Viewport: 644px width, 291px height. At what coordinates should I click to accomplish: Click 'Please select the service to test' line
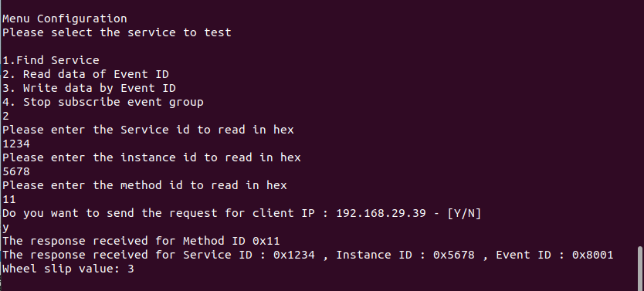pos(117,33)
